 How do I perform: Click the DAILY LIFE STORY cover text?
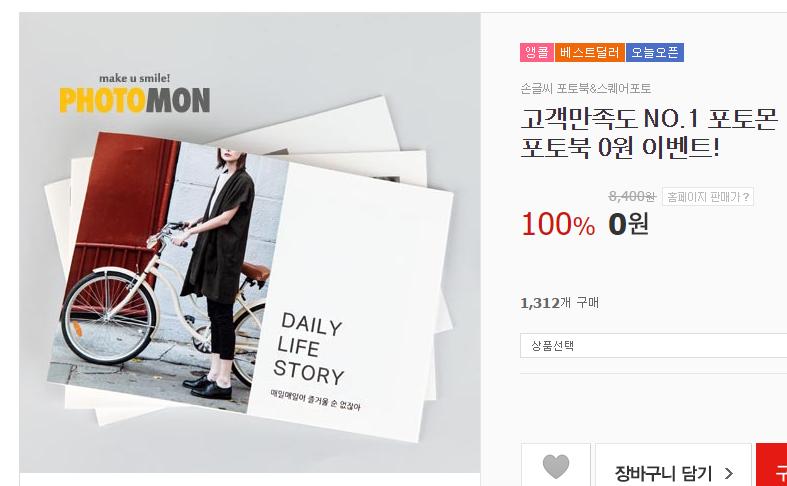click(310, 348)
